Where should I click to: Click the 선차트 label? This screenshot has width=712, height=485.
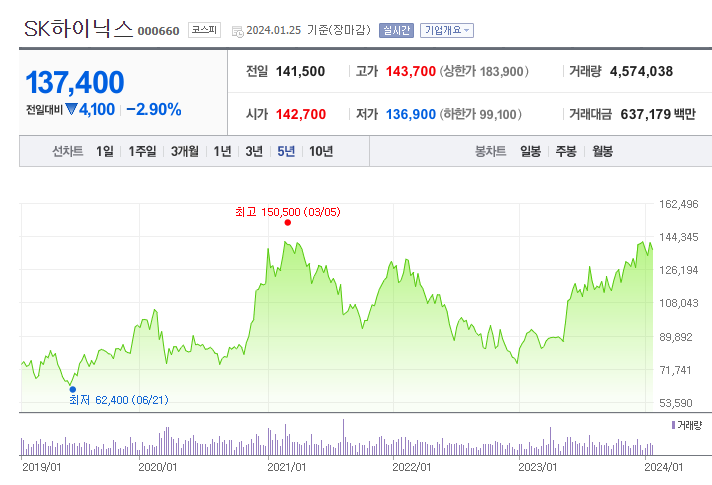point(68,151)
